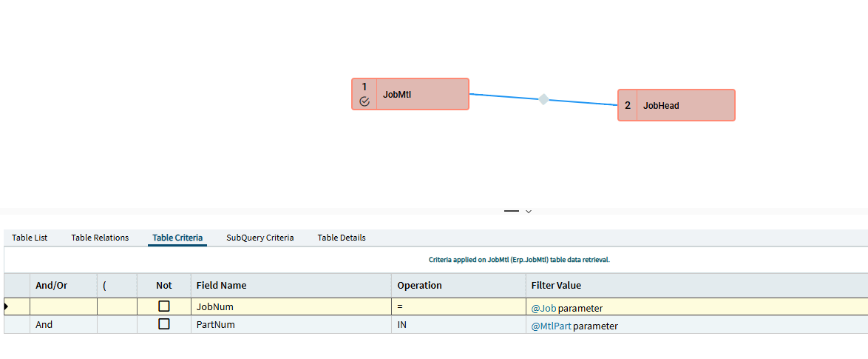
Task: Open the IN operation cell for PartNum
Action: (458, 325)
